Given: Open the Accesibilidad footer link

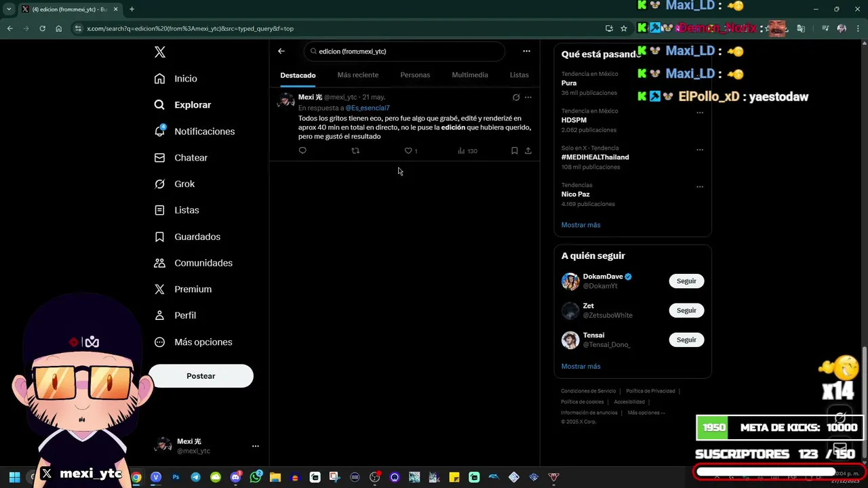Looking at the screenshot, I should 629,402.
